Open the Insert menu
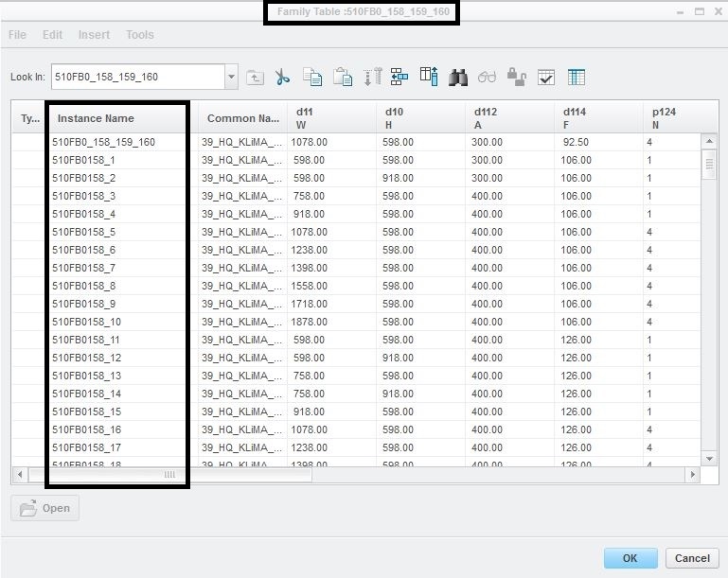This screenshot has width=728, height=578. click(x=94, y=35)
